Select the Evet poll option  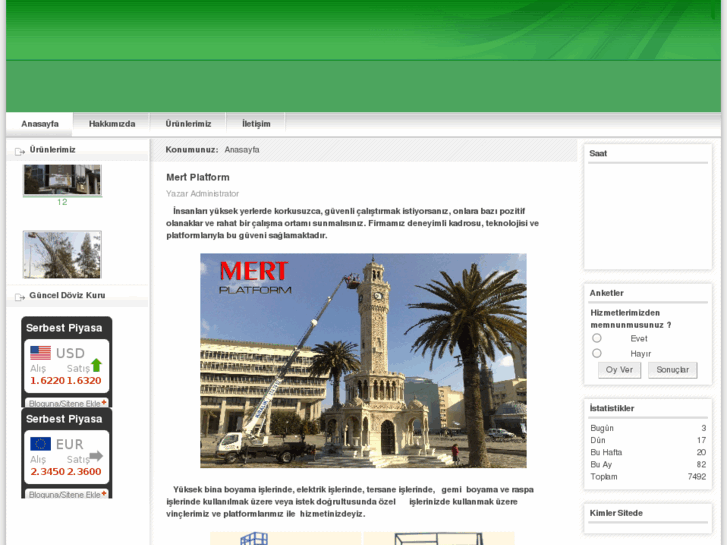[x=597, y=338]
